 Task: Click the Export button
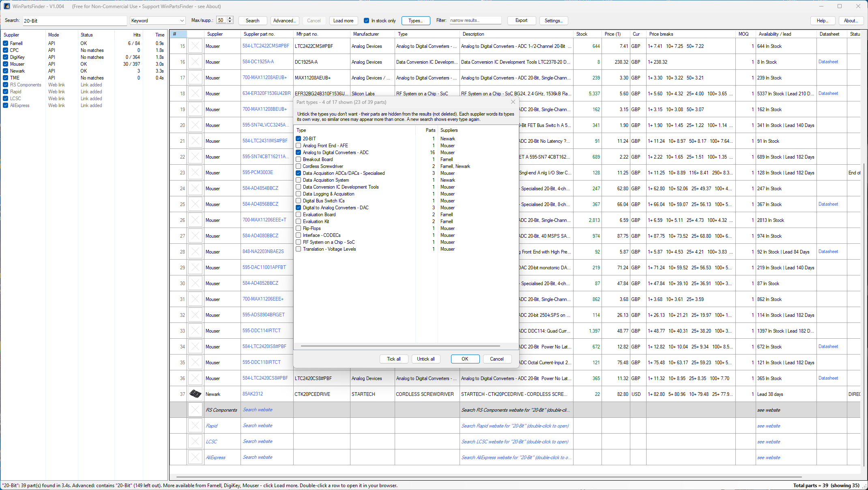[521, 21]
